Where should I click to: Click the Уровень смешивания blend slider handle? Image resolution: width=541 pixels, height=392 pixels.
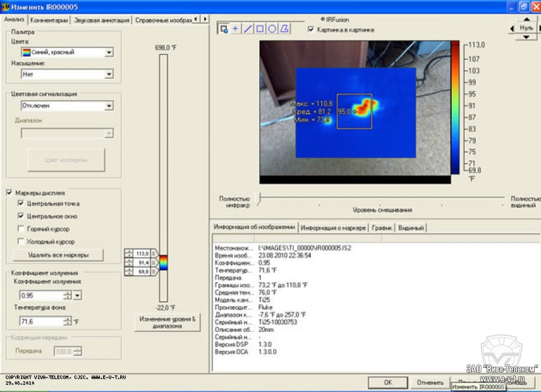260,199
